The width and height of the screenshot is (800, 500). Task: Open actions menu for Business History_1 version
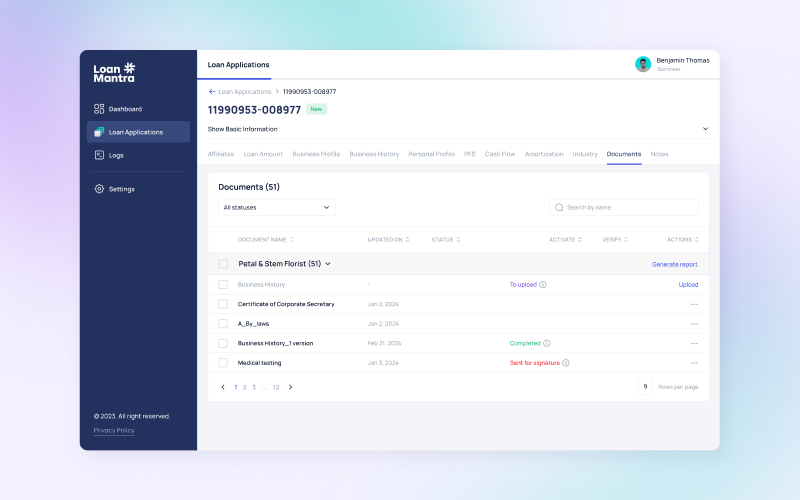(x=694, y=343)
